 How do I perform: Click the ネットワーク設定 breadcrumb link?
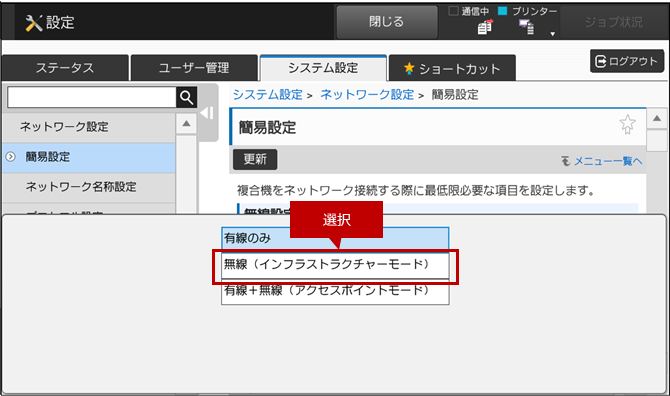pyautogui.click(x=367, y=94)
